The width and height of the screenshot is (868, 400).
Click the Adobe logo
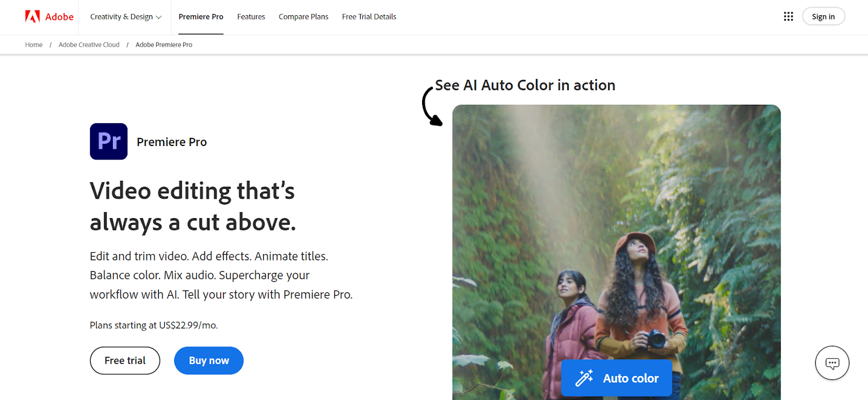pyautogui.click(x=49, y=17)
